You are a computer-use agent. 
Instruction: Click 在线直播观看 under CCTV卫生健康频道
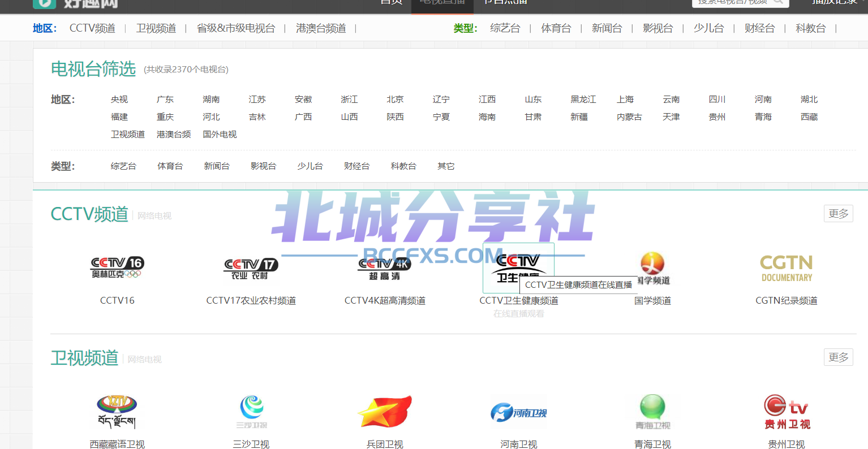pyautogui.click(x=519, y=314)
